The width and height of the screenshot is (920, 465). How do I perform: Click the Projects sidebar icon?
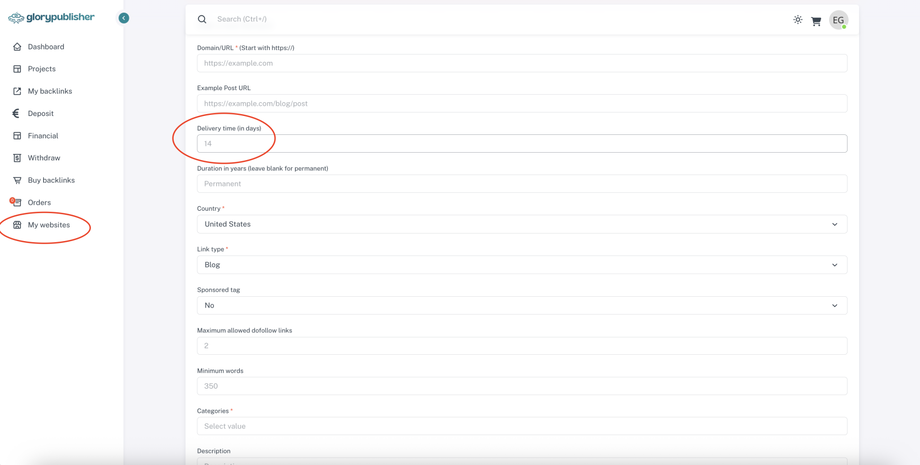pos(17,69)
